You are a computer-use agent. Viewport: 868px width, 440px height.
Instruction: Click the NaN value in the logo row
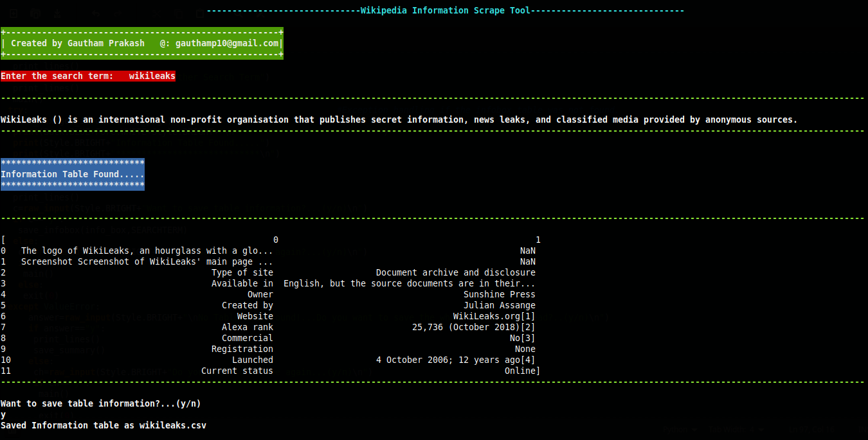(x=528, y=251)
